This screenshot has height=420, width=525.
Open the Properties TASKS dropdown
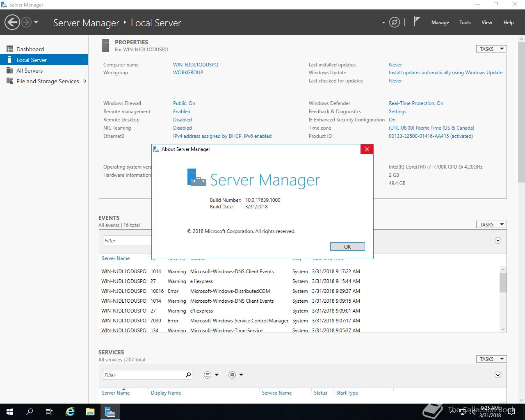click(491, 49)
